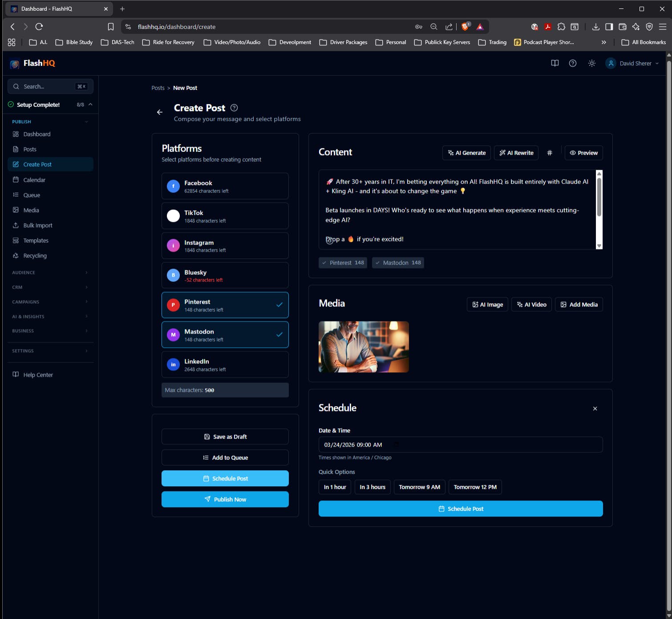The width and height of the screenshot is (672, 619).
Task: Click the Brave wallet icon
Action: pos(622,27)
